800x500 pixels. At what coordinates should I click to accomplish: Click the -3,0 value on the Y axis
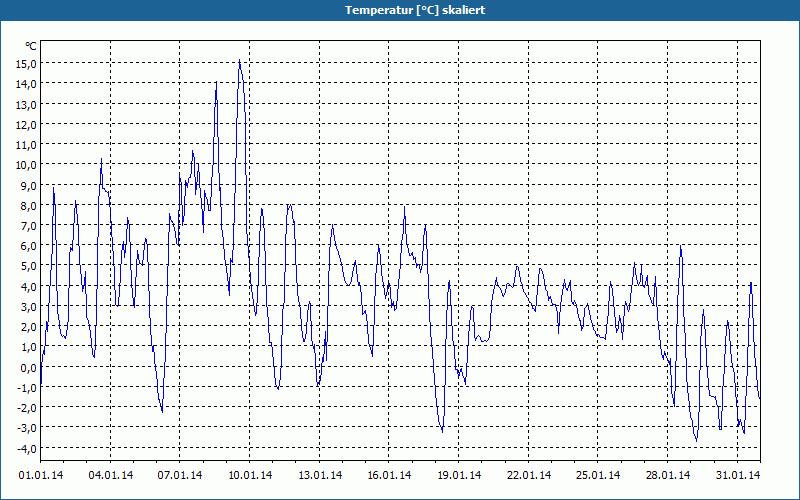(x=27, y=428)
